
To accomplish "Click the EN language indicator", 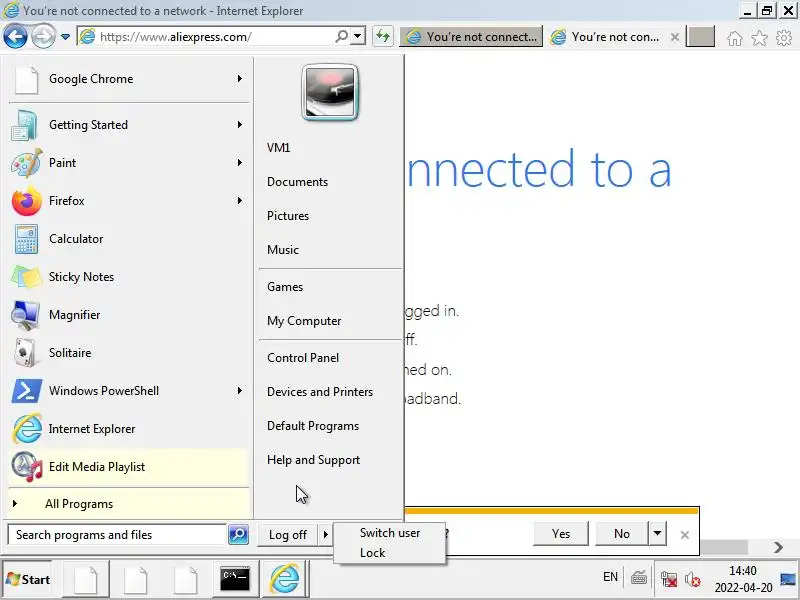I will pos(610,577).
